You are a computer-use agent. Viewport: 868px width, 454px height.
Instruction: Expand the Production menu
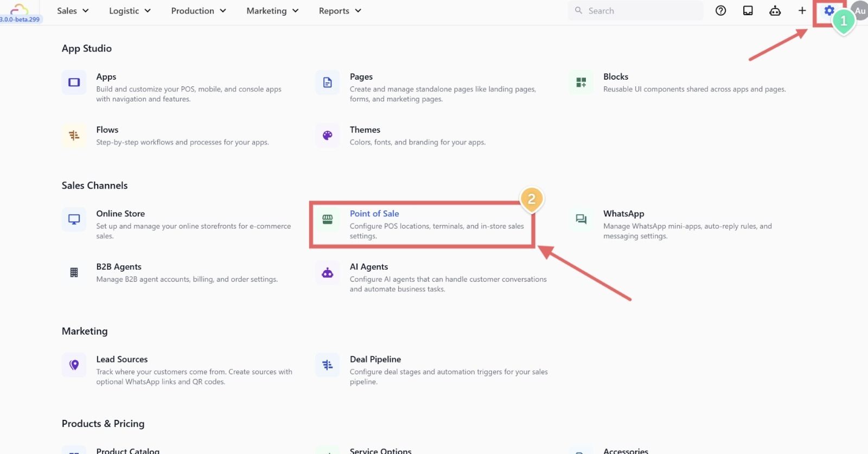point(199,11)
